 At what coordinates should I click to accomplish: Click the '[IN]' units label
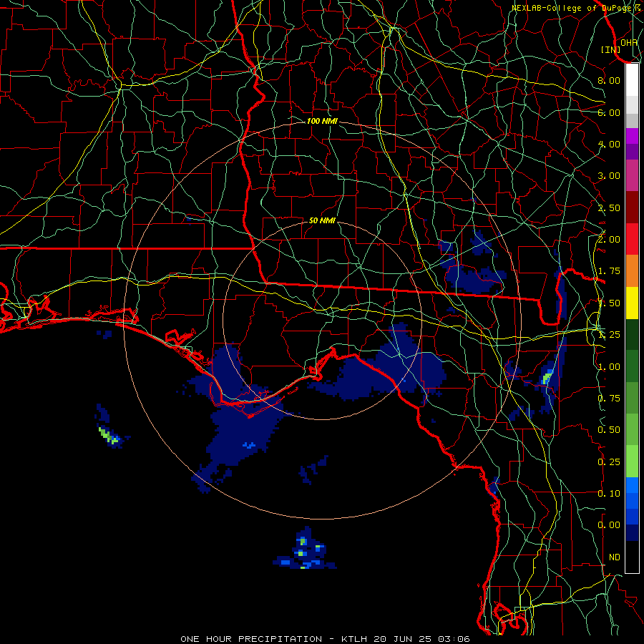[610, 49]
